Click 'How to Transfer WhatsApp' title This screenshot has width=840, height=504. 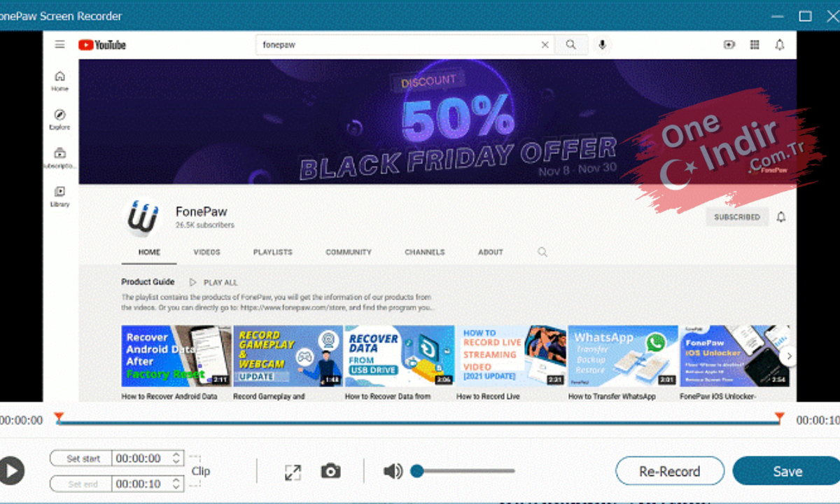pos(612,396)
